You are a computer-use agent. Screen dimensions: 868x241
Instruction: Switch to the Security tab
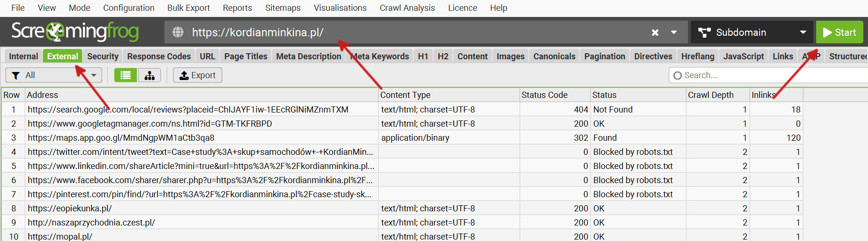click(x=103, y=56)
